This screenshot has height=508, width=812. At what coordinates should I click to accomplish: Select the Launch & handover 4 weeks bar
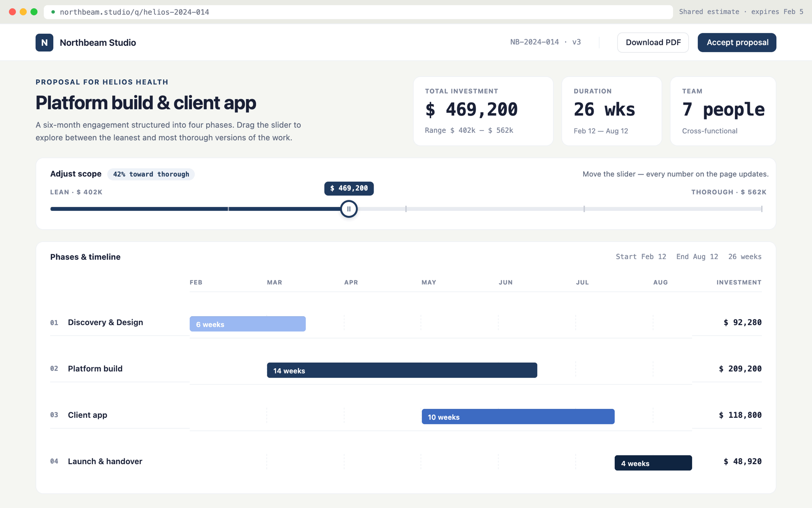[x=653, y=463]
